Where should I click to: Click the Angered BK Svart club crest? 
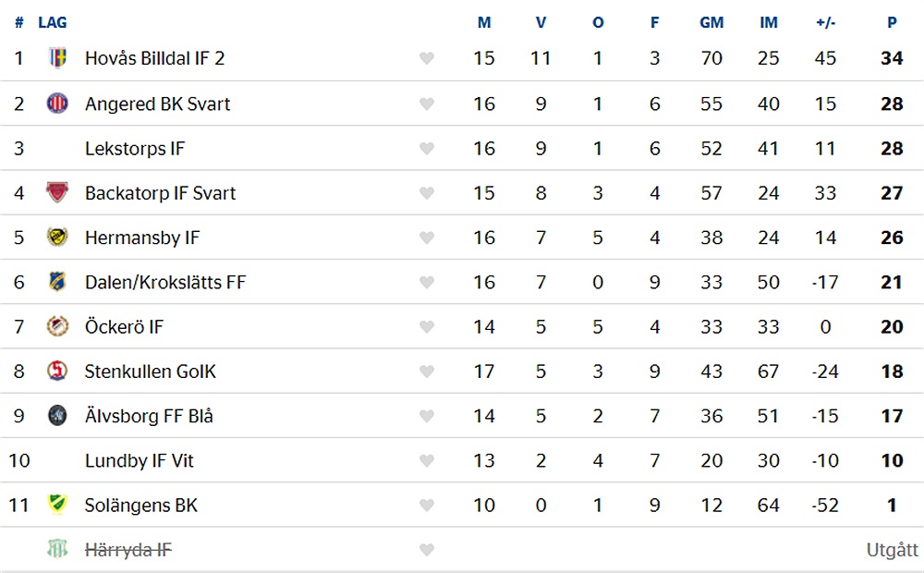click(x=57, y=104)
